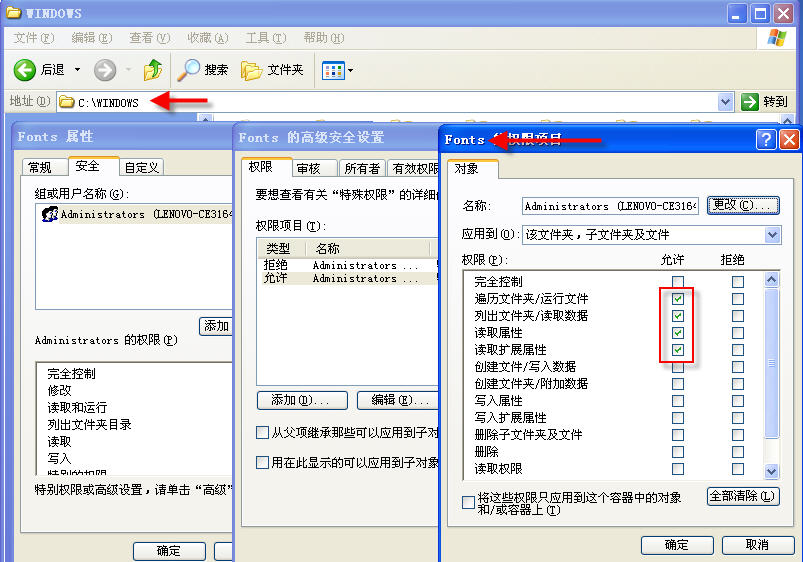Switch to 所有者 tab

click(x=362, y=168)
